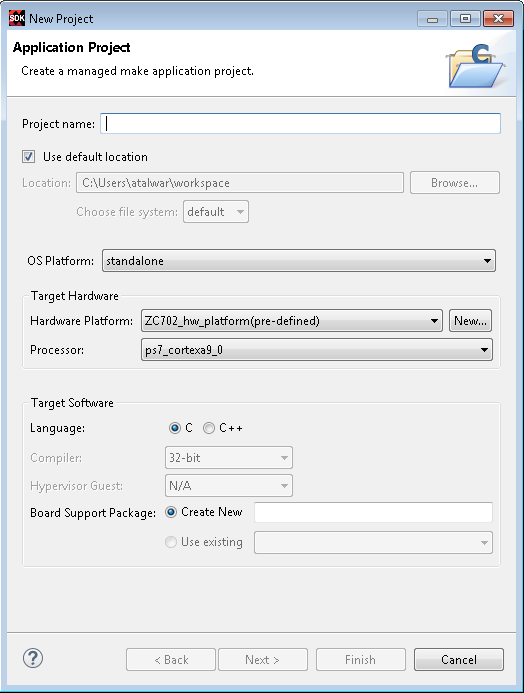Click the Finish button
This screenshot has height=693, width=524.
361,660
